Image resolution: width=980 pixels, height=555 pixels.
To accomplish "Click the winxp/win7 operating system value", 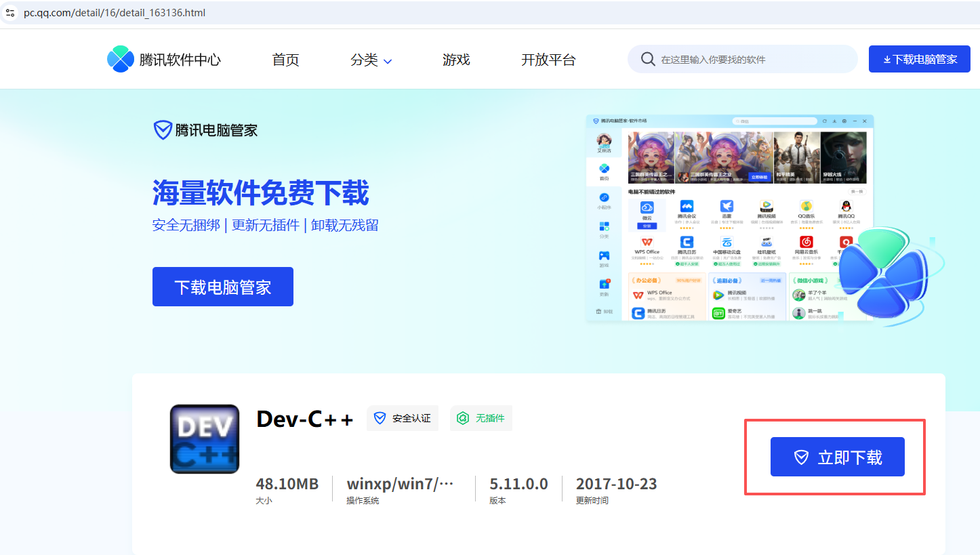I will tap(401, 484).
